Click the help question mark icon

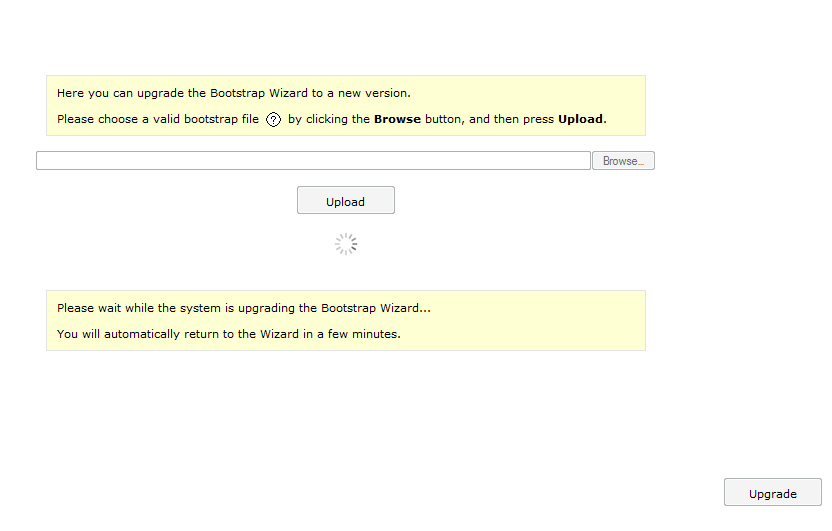(x=273, y=120)
